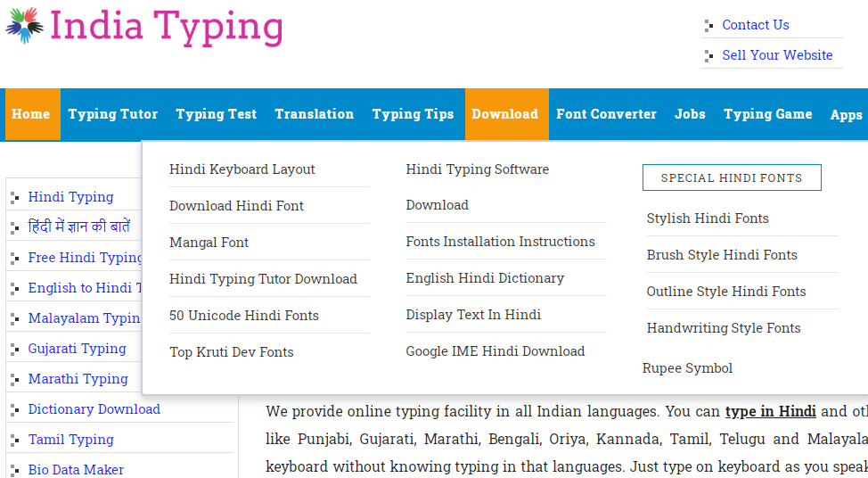868x478 pixels.
Task: Open the Typing Tips menu
Action: (x=413, y=114)
